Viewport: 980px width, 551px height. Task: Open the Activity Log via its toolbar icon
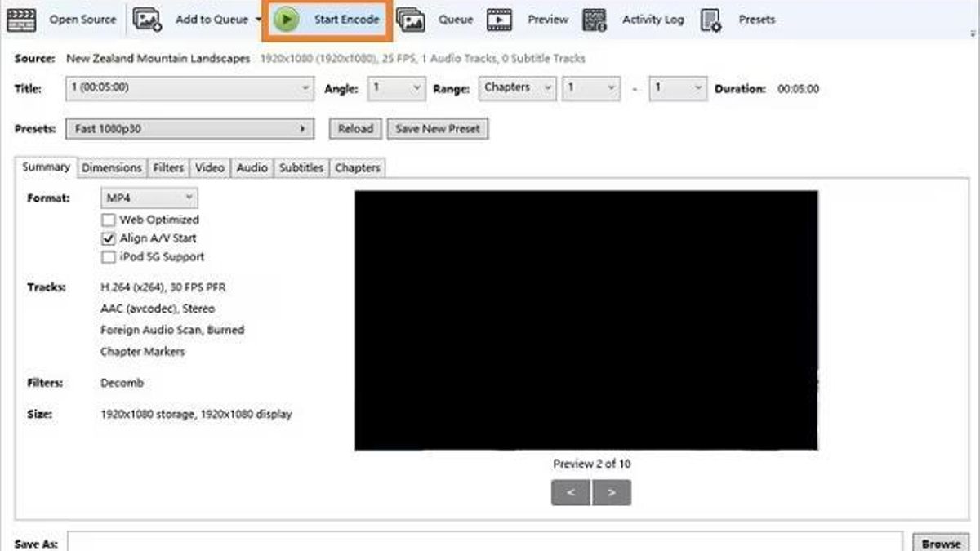tap(595, 20)
